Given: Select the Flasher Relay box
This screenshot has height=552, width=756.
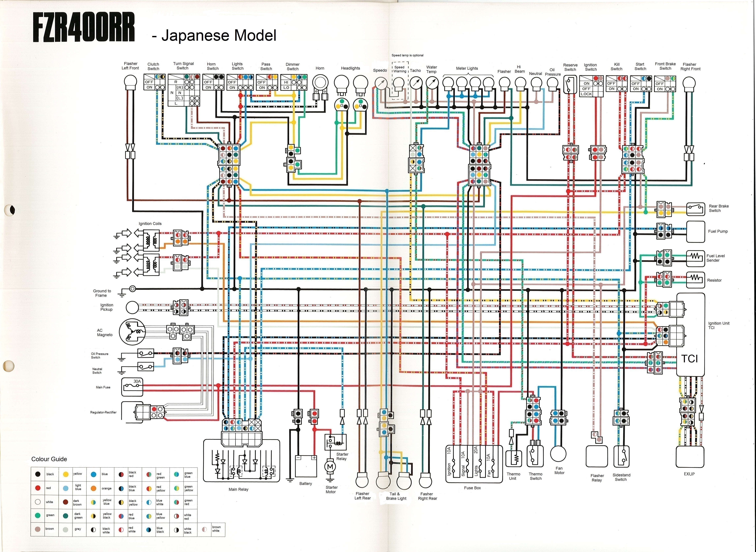Looking at the screenshot, I should click(x=597, y=456).
